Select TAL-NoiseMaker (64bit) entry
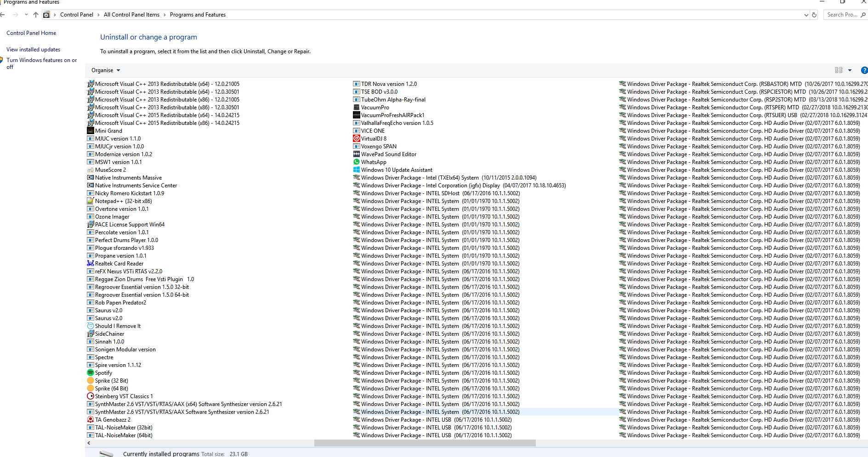This screenshot has width=868, height=457. coord(124,435)
